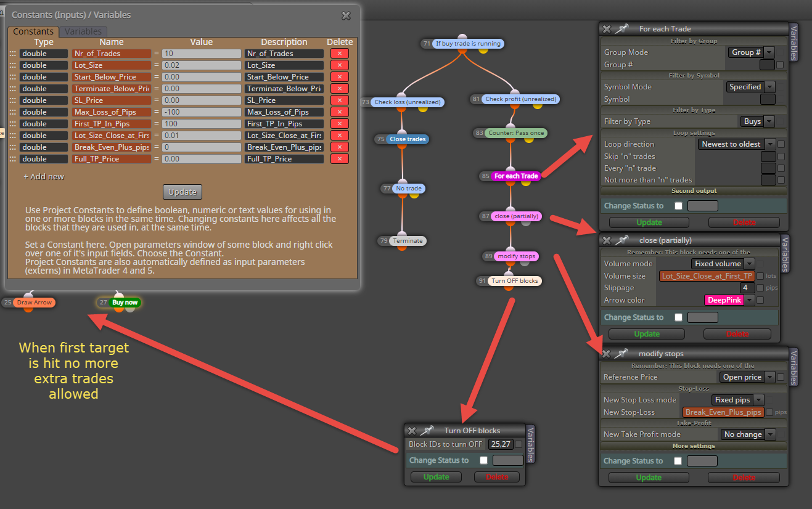Tick the checkbox beside Loop direction
This screenshot has width=812, height=509.
781,144
